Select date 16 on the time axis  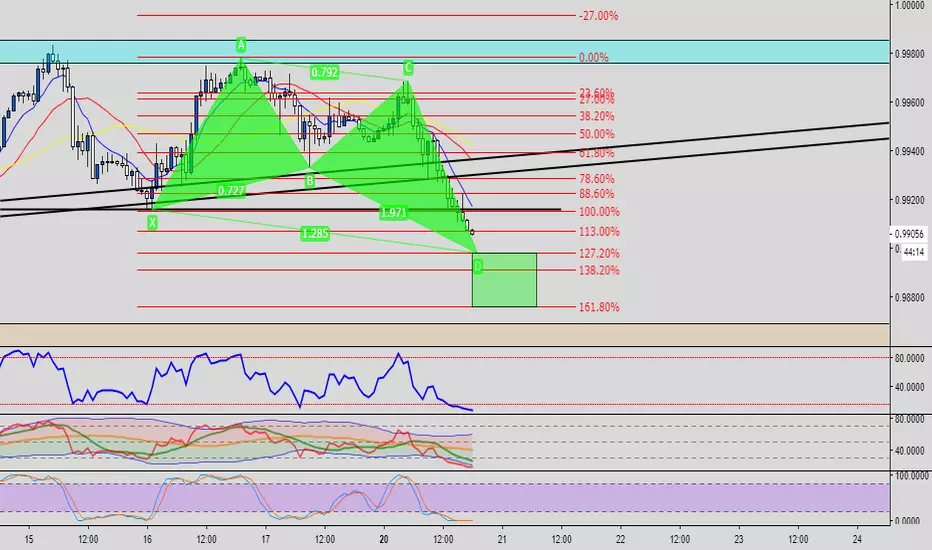[x=147, y=539]
